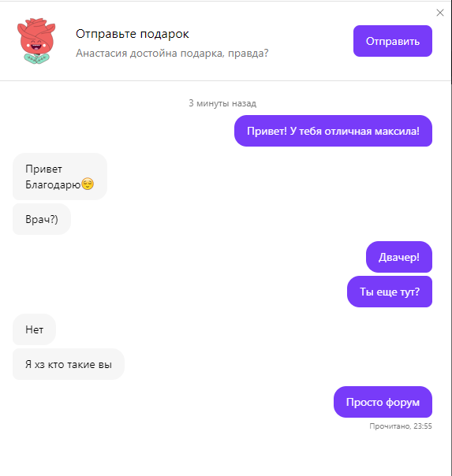
Task: Select the last sent message 'Просто форум'
Action: 383,402
